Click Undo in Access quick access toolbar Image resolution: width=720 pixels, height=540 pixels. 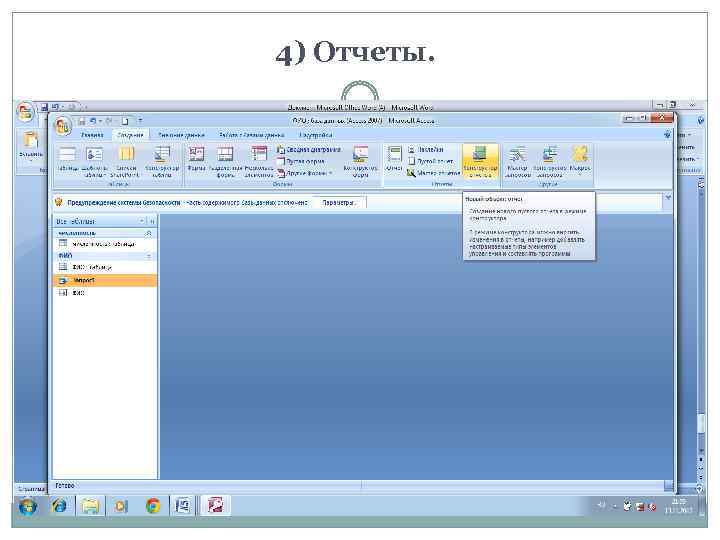[93, 121]
